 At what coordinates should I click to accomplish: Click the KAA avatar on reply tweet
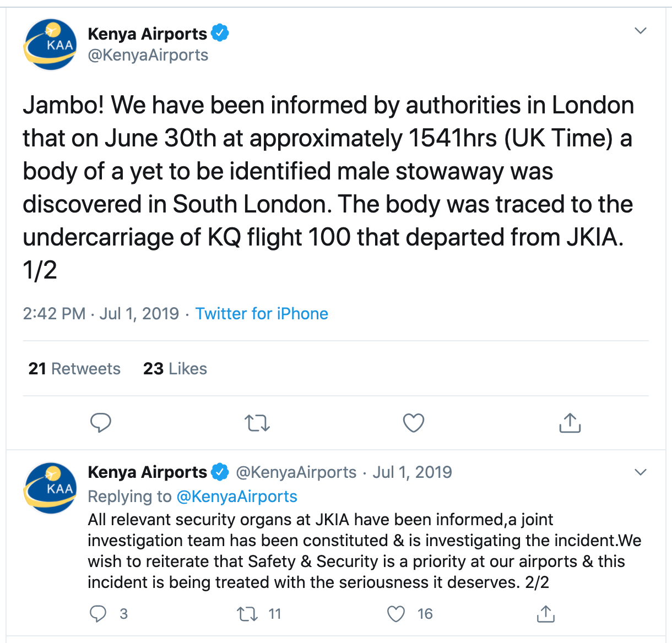50,488
